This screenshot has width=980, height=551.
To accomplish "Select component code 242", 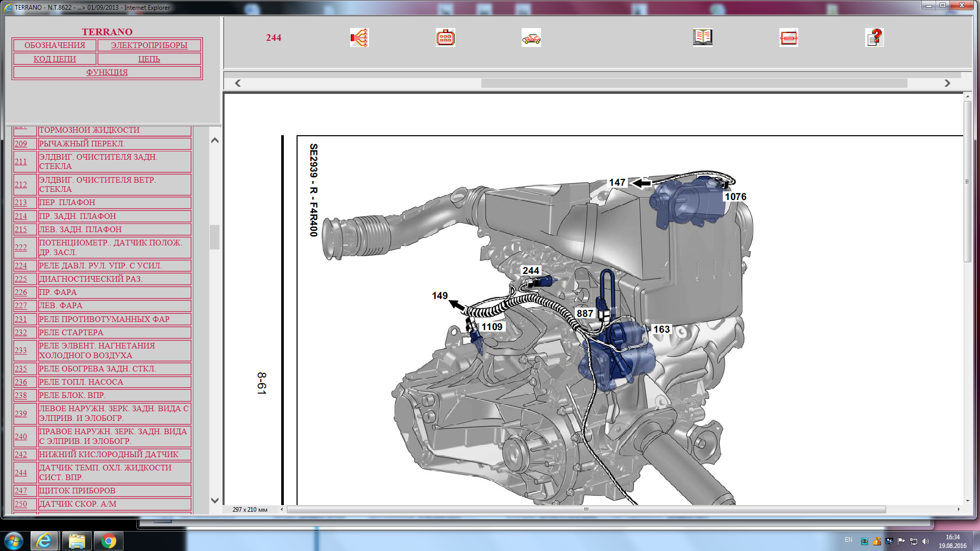I will pyautogui.click(x=21, y=455).
